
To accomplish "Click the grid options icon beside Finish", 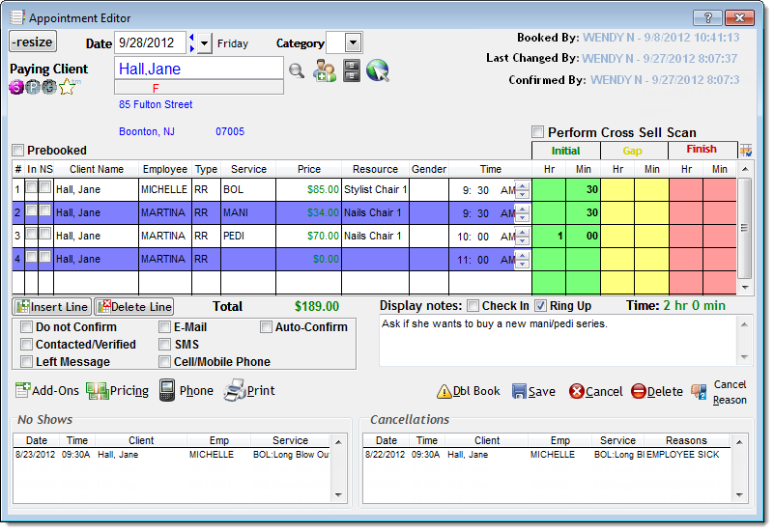I will click(x=745, y=150).
